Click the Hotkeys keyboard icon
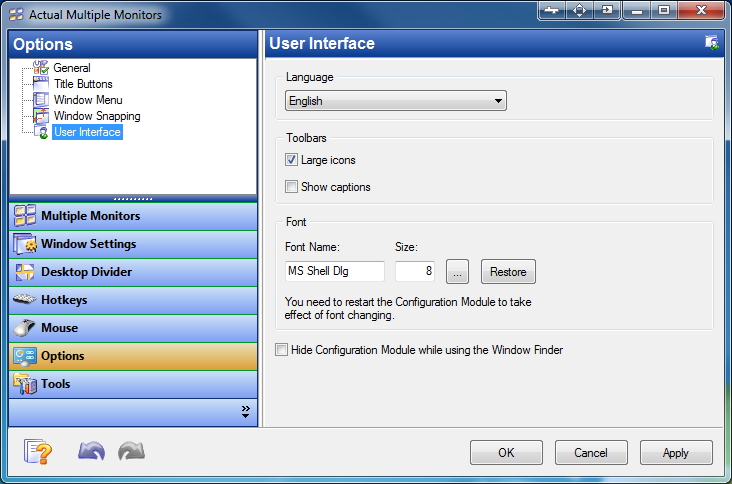 pos(25,299)
